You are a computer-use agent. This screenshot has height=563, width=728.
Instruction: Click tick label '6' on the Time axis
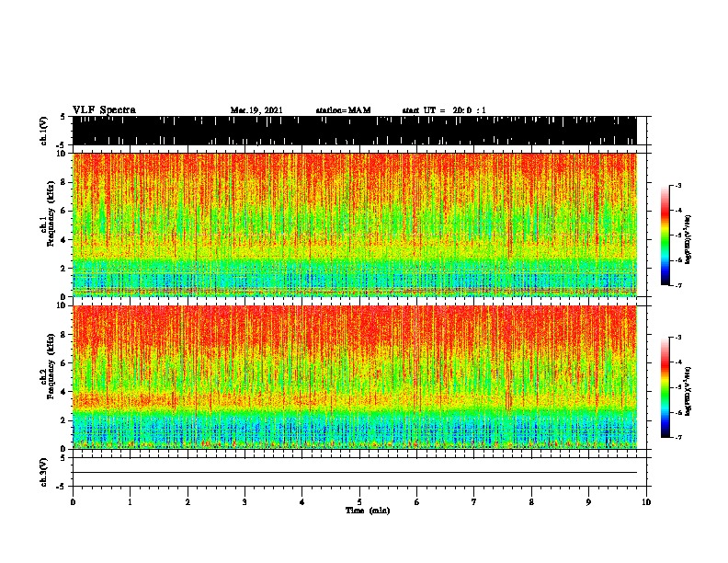416,502
